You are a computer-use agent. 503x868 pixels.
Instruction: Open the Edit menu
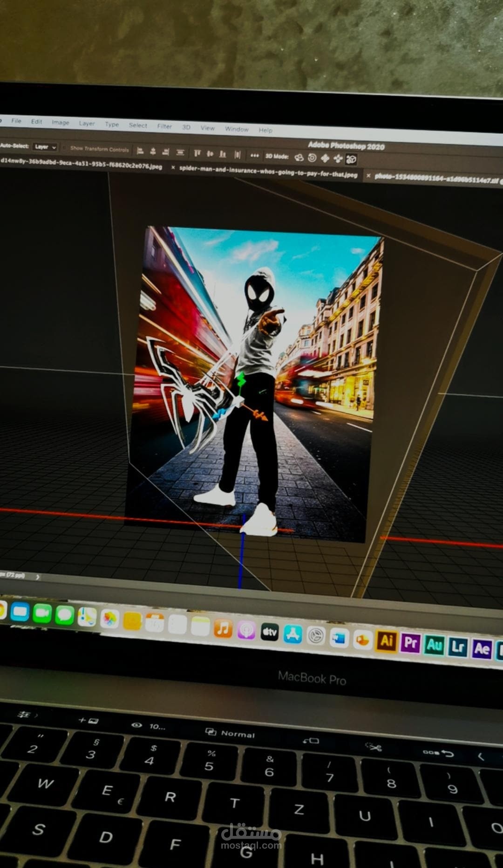(37, 121)
